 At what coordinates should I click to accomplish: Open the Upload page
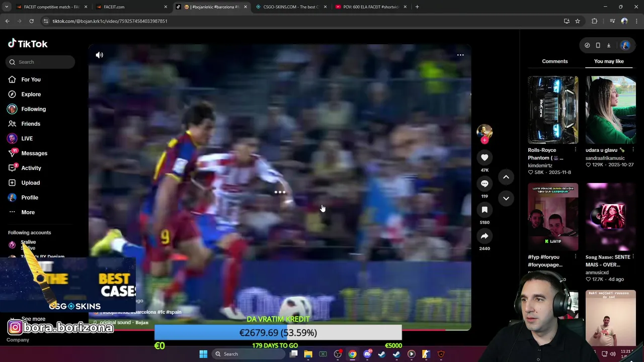tap(30, 183)
